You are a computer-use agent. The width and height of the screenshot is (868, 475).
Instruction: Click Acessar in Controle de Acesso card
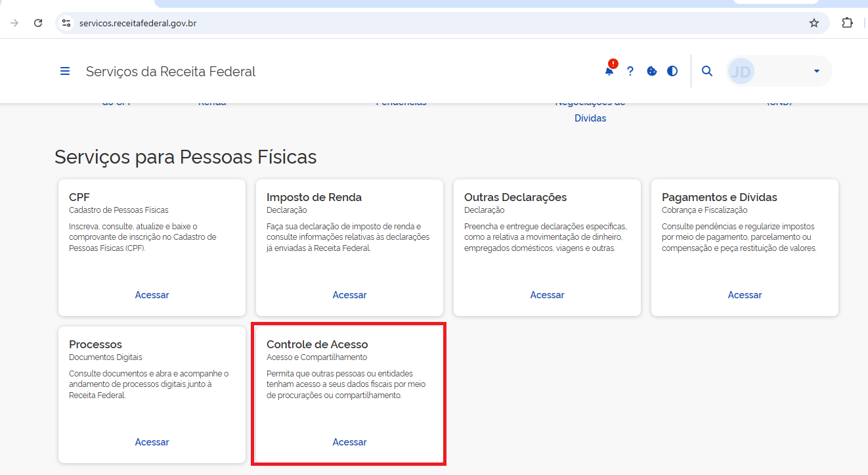[x=350, y=442]
